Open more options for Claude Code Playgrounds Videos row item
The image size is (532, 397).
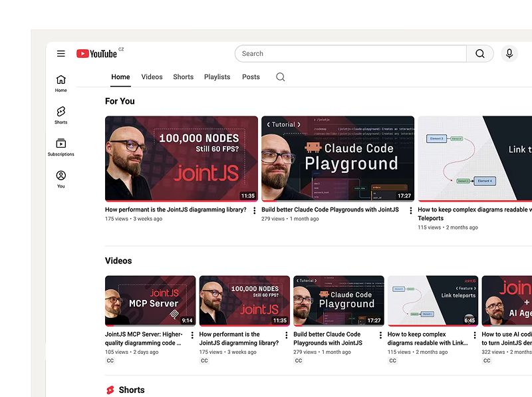click(380, 335)
